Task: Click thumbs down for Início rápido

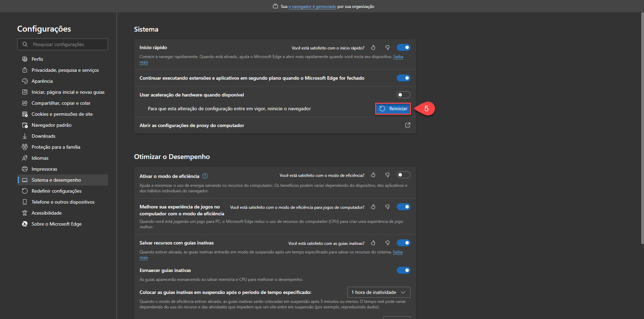Action: [x=388, y=48]
